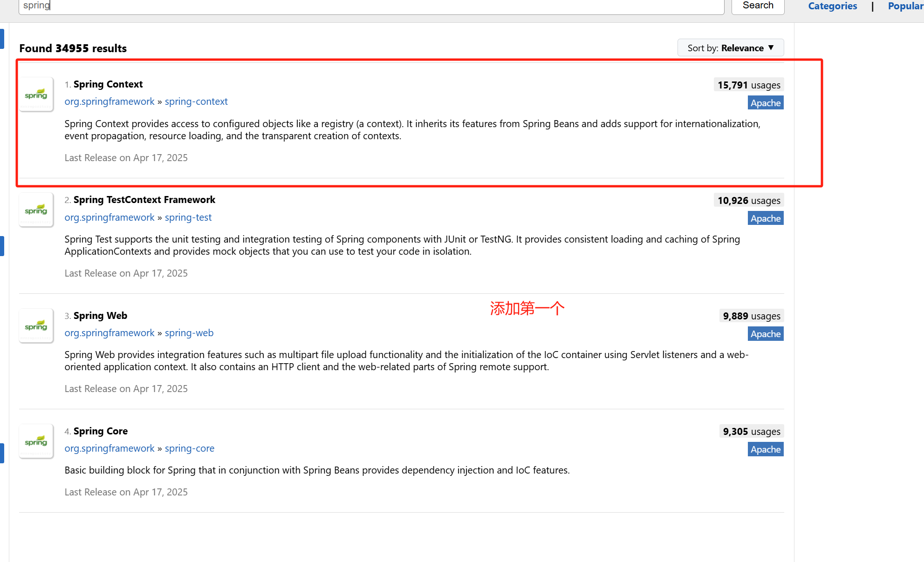This screenshot has height=562, width=924.
Task: Click Last Release date under Spring TestContext Framework
Action: [126, 273]
